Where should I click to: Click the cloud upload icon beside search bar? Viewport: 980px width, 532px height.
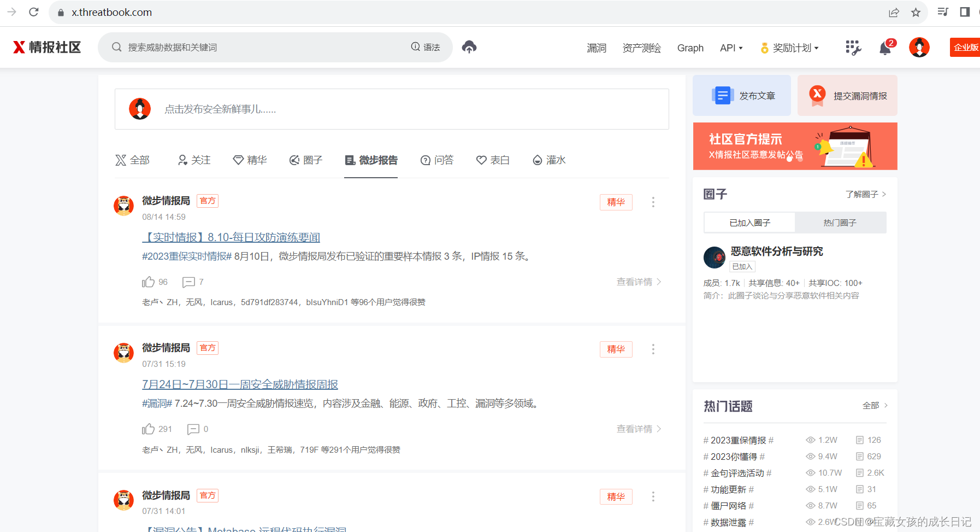pos(469,47)
